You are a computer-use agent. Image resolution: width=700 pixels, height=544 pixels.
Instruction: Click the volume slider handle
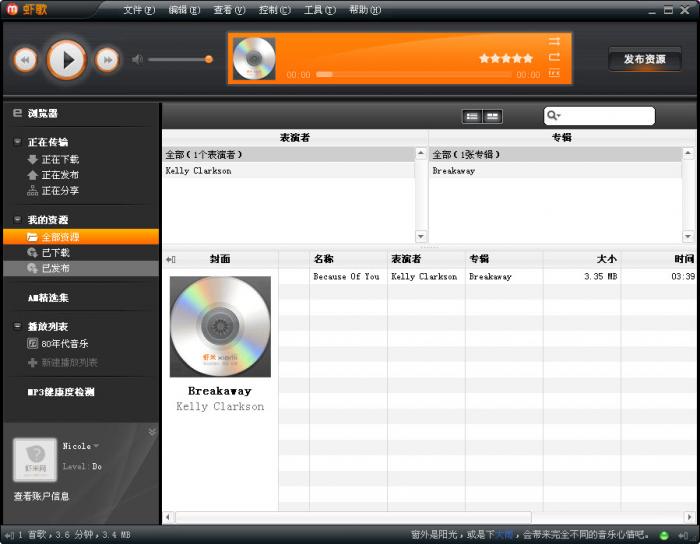[x=209, y=60]
